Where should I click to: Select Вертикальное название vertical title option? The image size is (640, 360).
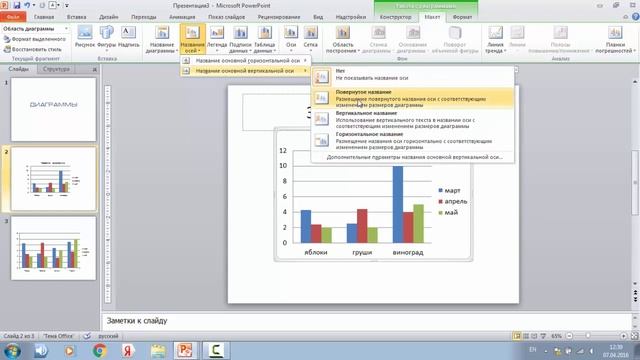pos(412,119)
